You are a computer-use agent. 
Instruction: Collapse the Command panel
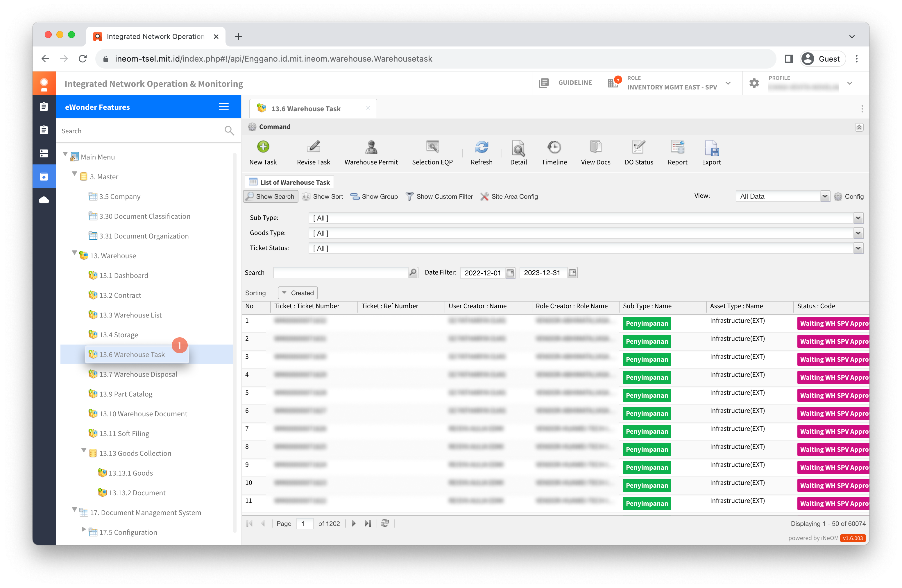pyautogui.click(x=859, y=127)
